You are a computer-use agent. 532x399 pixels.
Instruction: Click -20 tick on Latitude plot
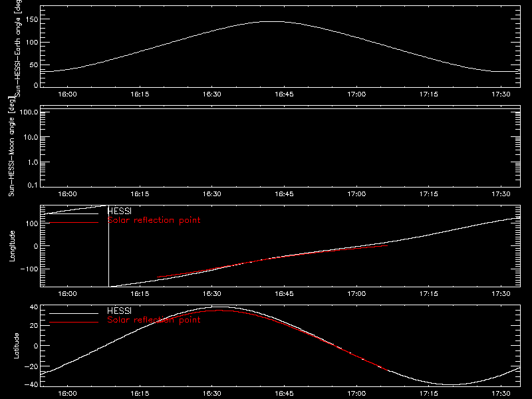coord(31,366)
